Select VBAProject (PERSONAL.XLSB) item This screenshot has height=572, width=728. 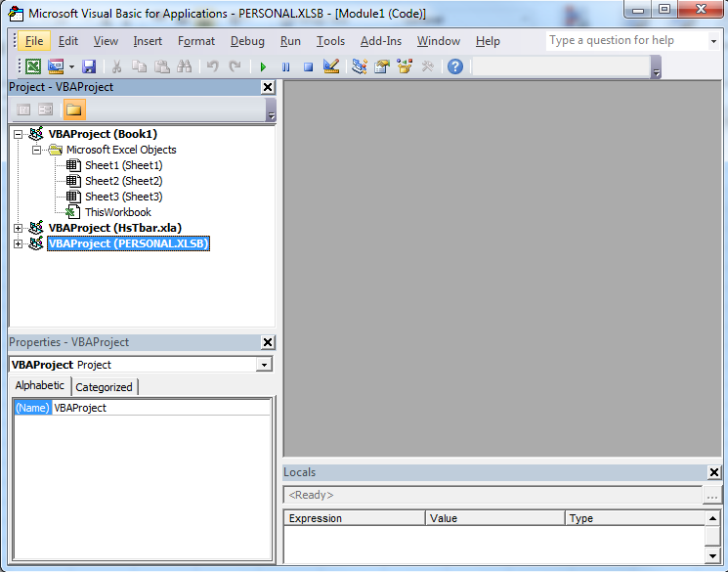[x=129, y=243]
